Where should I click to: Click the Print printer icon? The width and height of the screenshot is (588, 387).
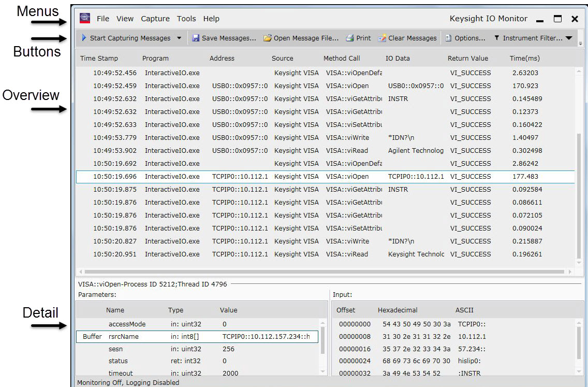click(350, 38)
